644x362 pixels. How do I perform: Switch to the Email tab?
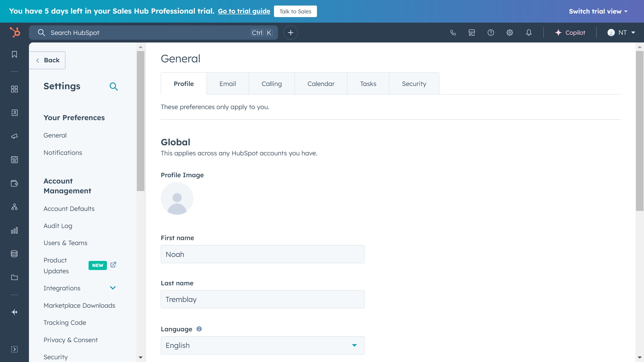(228, 84)
